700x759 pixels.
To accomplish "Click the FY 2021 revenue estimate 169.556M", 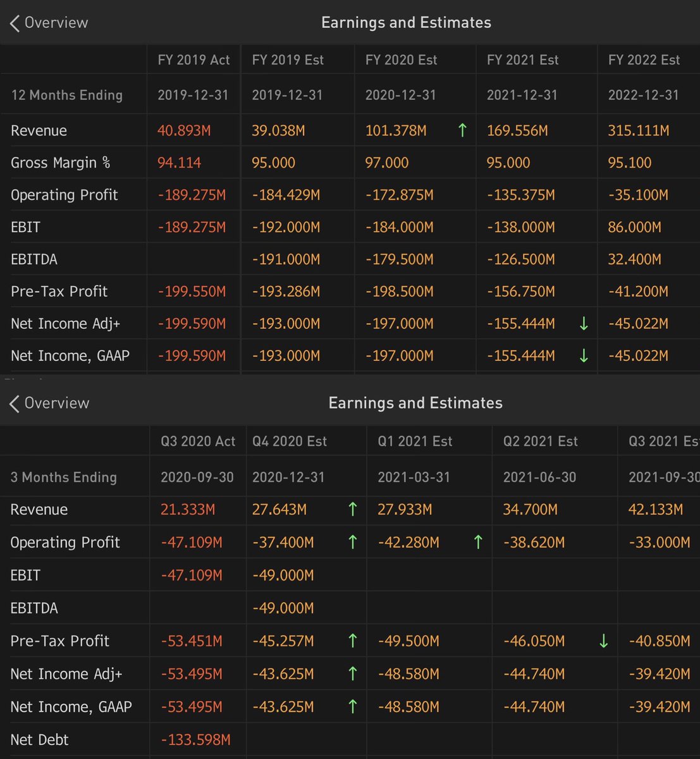I will coord(518,131).
